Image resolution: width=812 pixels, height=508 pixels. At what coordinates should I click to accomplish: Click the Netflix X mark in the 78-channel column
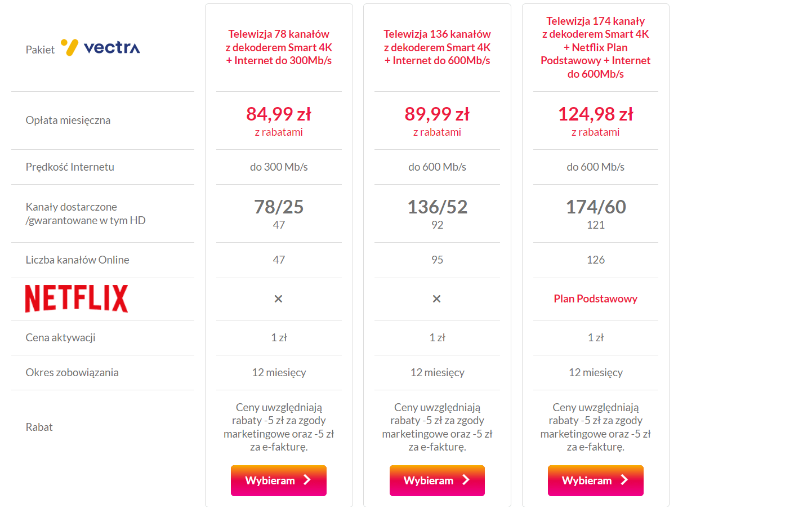pyautogui.click(x=278, y=299)
